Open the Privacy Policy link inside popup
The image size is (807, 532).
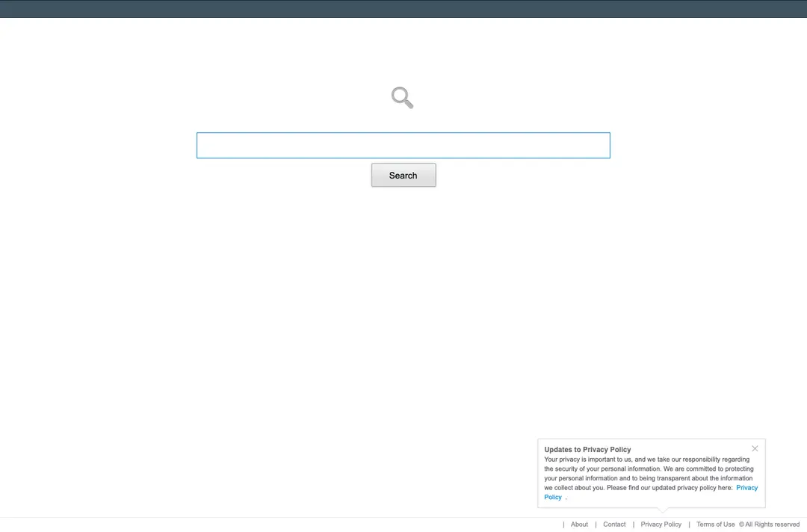pos(746,488)
